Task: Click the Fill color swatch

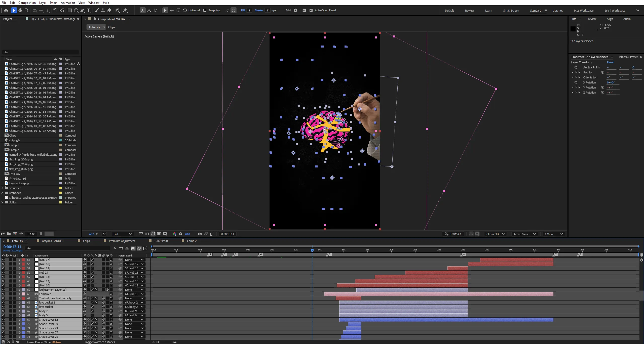Action: pyautogui.click(x=249, y=10)
